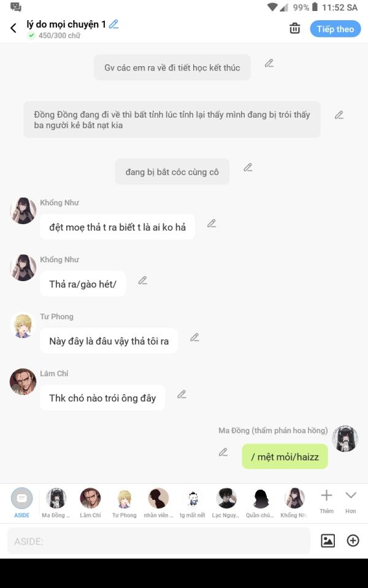
Task: Select Lạc Nguy character avatar
Action: [226, 503]
